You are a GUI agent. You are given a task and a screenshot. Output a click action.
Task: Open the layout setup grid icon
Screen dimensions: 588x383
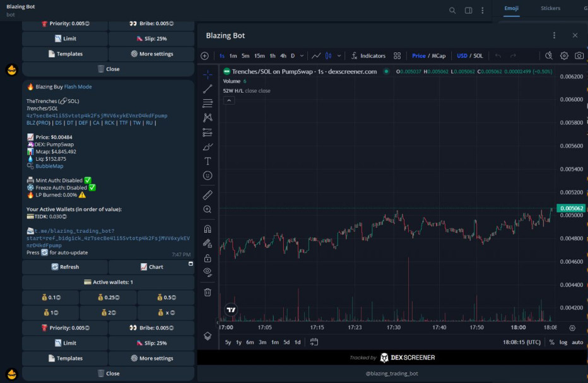(x=397, y=56)
